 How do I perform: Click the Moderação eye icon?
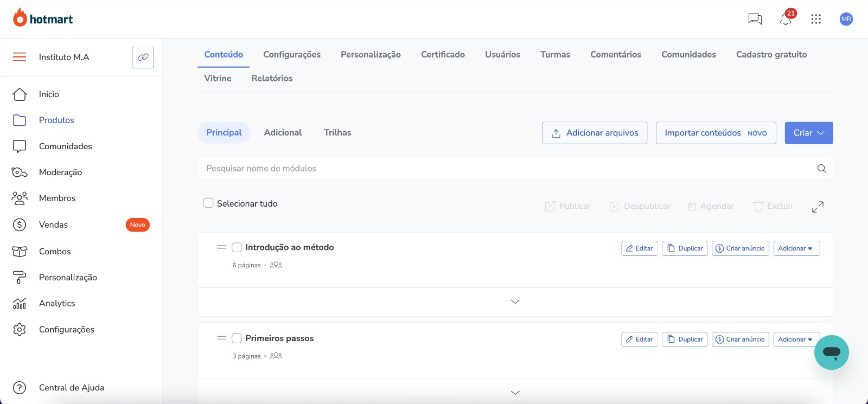(20, 172)
